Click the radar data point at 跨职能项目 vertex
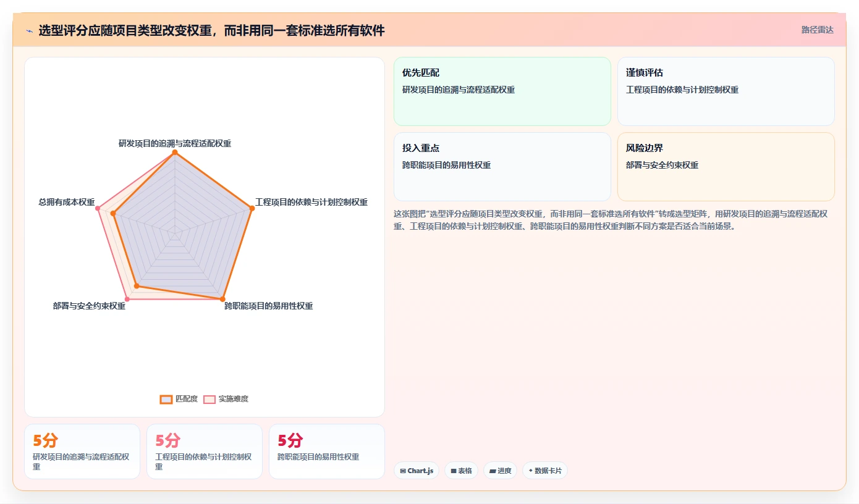Image resolution: width=859 pixels, height=504 pixels. pyautogui.click(x=222, y=300)
